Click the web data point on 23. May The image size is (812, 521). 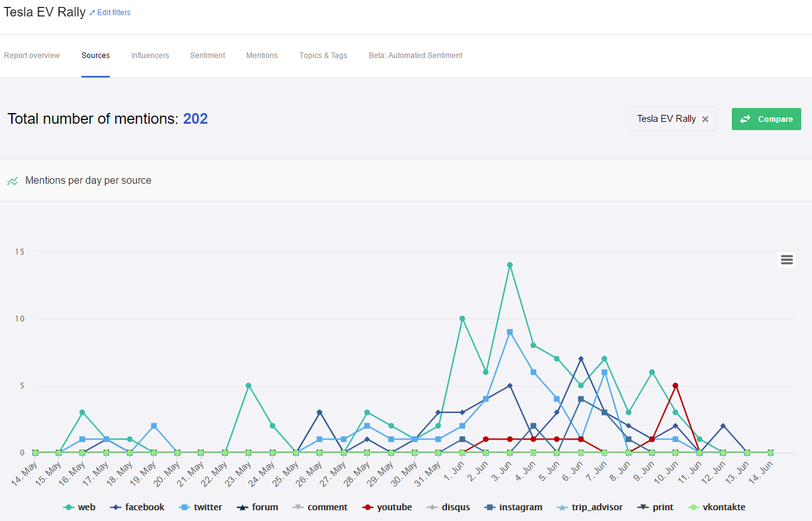point(248,385)
